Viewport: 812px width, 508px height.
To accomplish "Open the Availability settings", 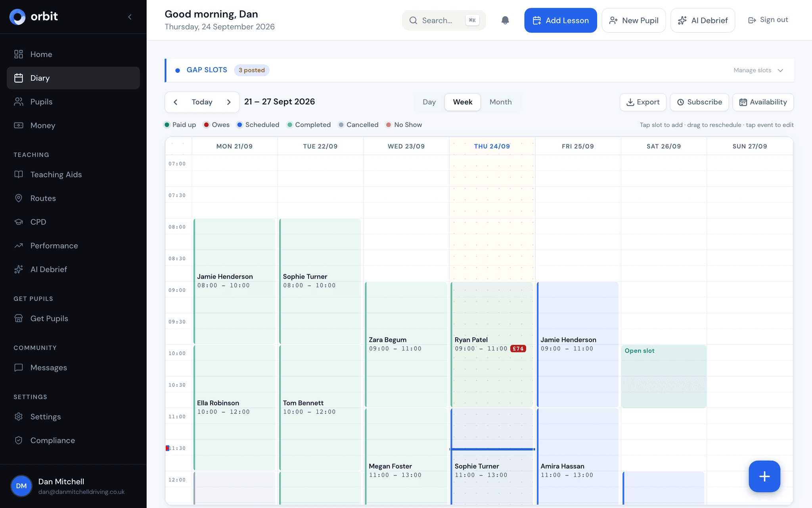I will (x=763, y=102).
